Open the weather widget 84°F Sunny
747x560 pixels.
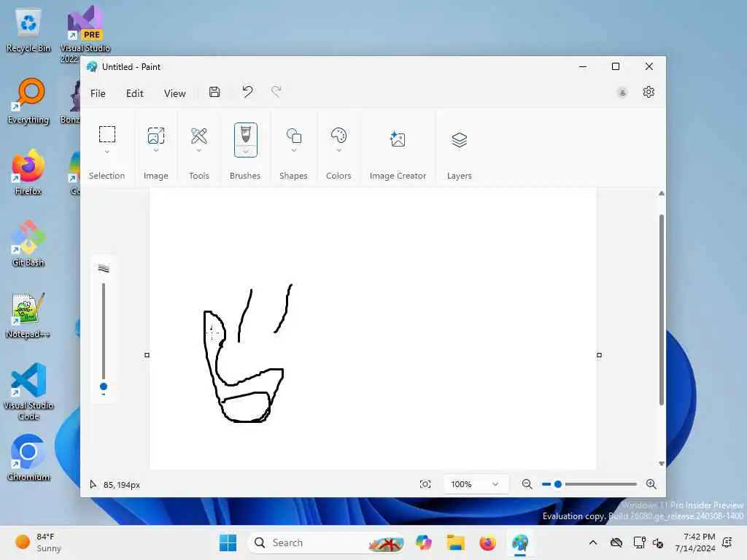(38, 542)
